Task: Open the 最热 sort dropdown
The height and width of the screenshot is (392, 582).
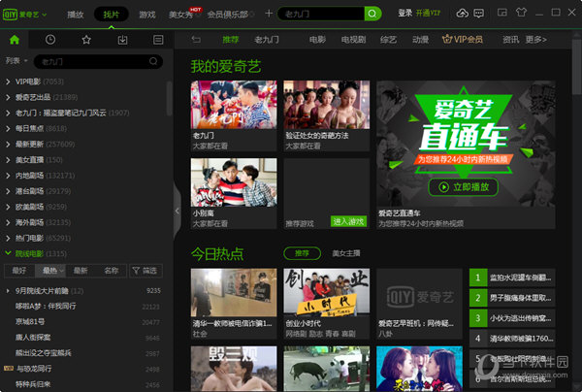Action: point(50,271)
